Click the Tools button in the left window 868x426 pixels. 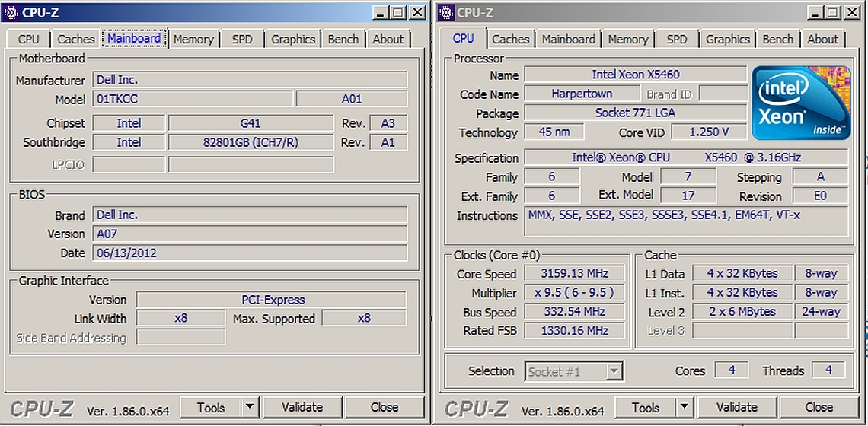point(211,408)
